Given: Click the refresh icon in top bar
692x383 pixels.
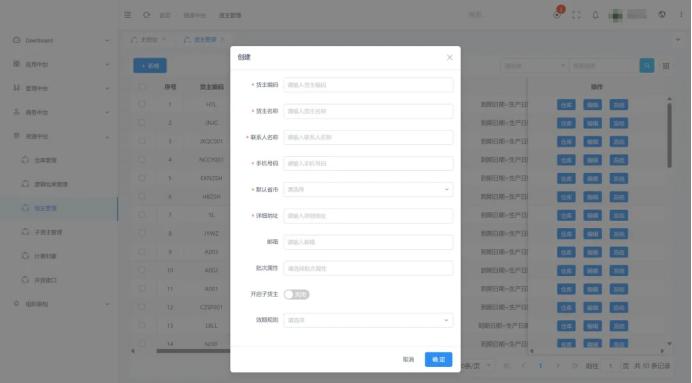Looking at the screenshot, I should point(147,15).
